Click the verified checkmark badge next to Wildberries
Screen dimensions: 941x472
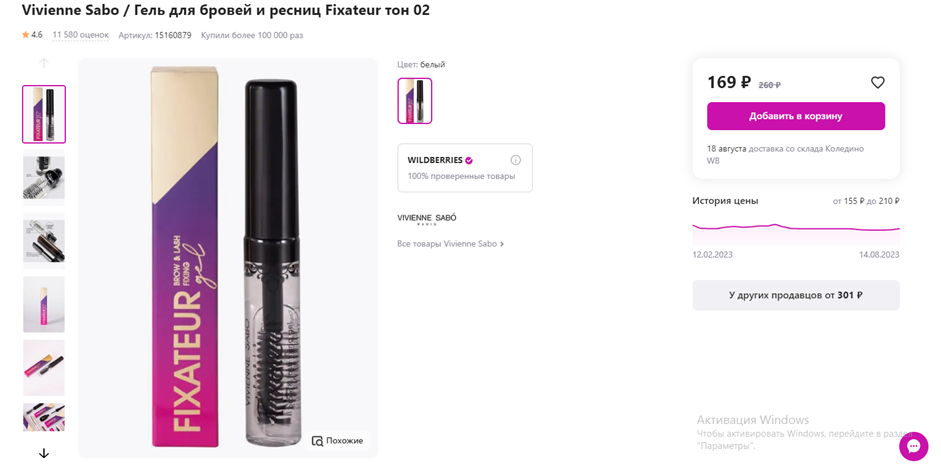tap(469, 160)
